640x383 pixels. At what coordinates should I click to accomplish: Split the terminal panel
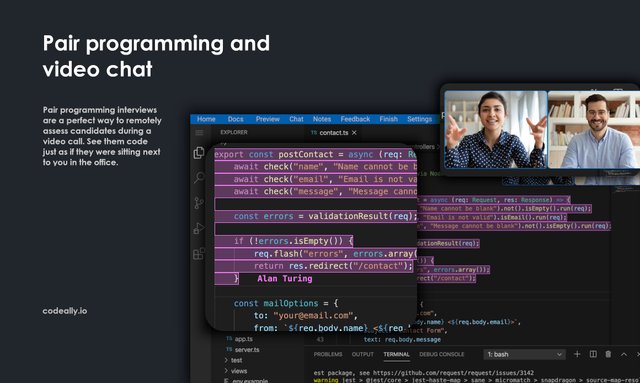point(593,354)
